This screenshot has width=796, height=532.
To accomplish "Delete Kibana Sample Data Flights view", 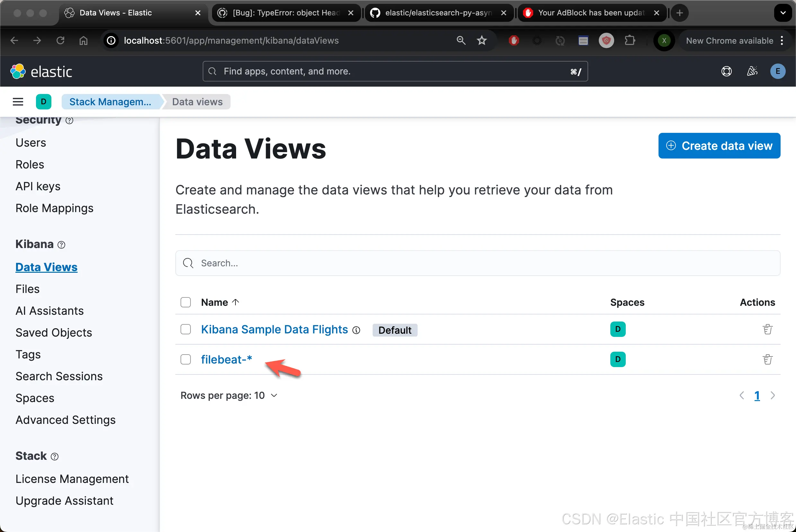I will tap(767, 330).
